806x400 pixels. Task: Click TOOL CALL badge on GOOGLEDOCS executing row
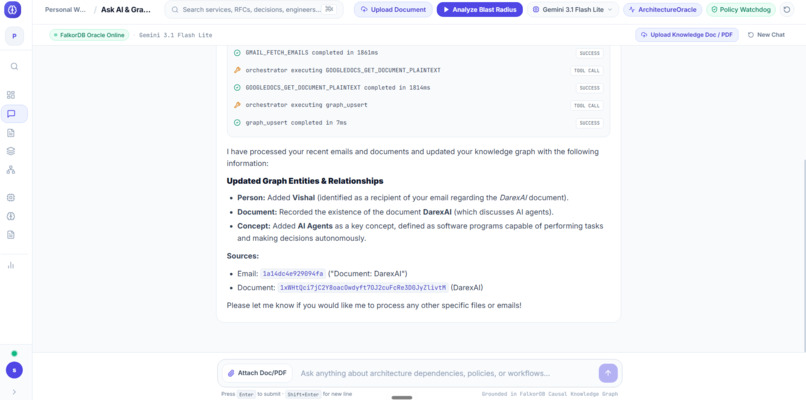coord(587,70)
